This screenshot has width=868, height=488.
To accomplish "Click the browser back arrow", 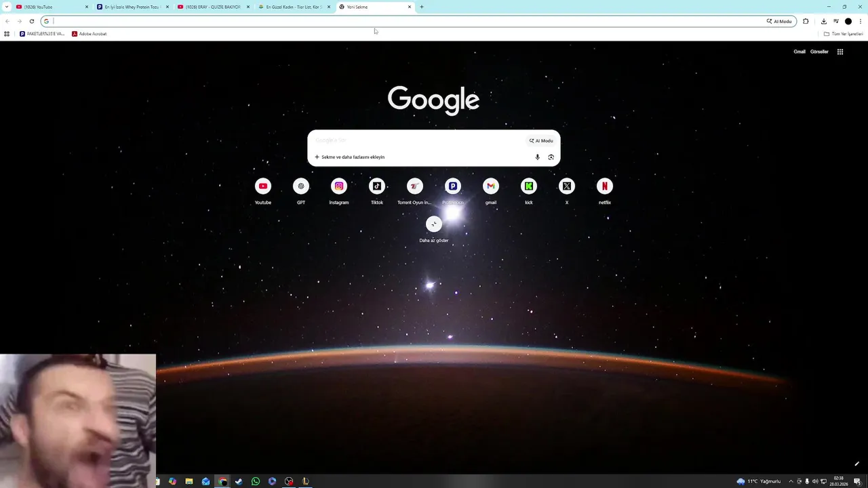I will [7, 21].
